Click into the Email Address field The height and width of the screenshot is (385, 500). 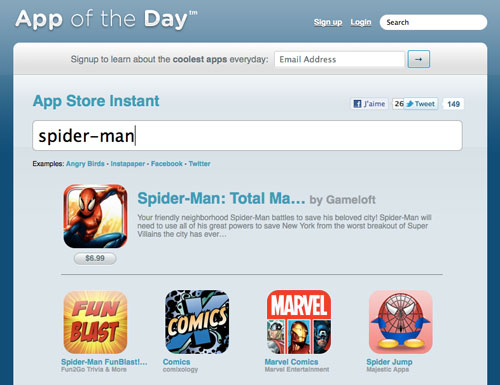[x=339, y=59]
